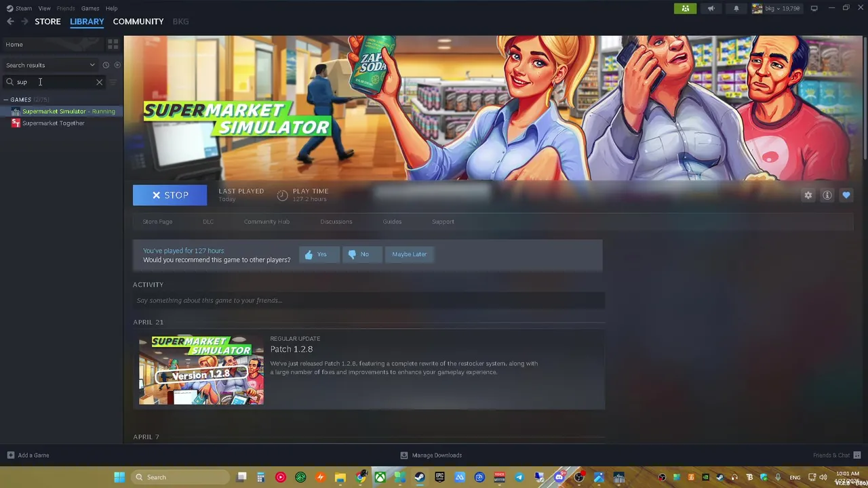Screen dimensions: 868x488
Task: Open the Support link
Action: click(x=443, y=222)
